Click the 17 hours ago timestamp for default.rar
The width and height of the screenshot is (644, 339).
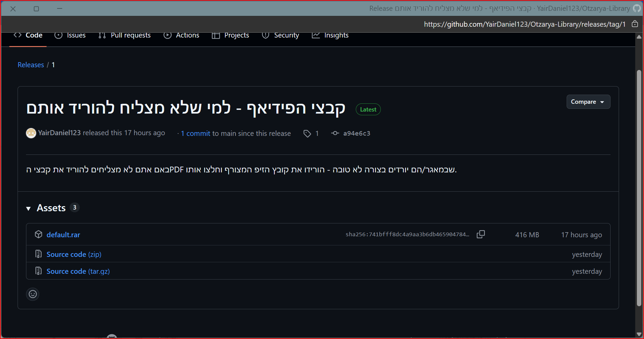pos(581,235)
